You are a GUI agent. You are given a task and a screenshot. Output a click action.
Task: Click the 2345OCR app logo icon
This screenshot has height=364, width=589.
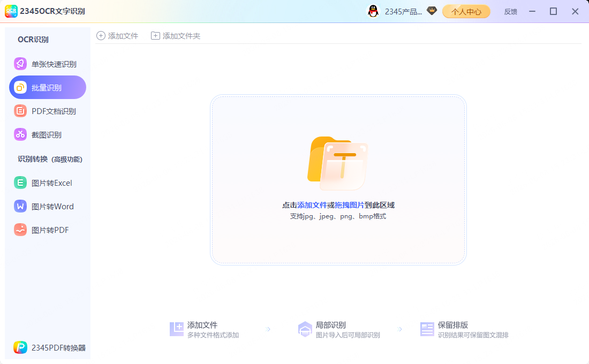point(11,11)
